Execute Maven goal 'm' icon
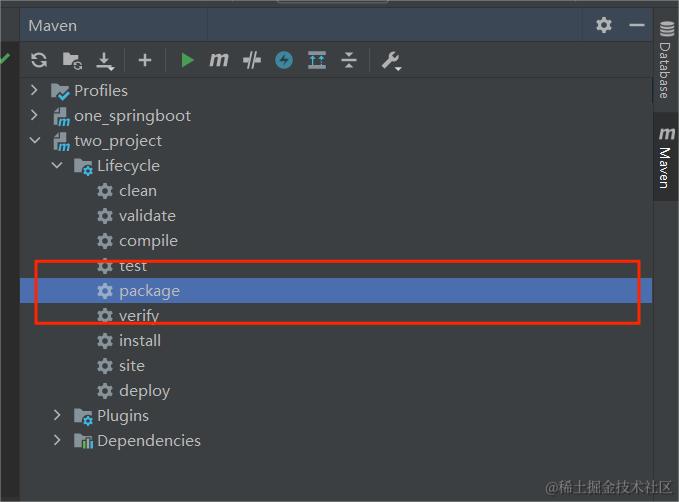 tap(219, 60)
